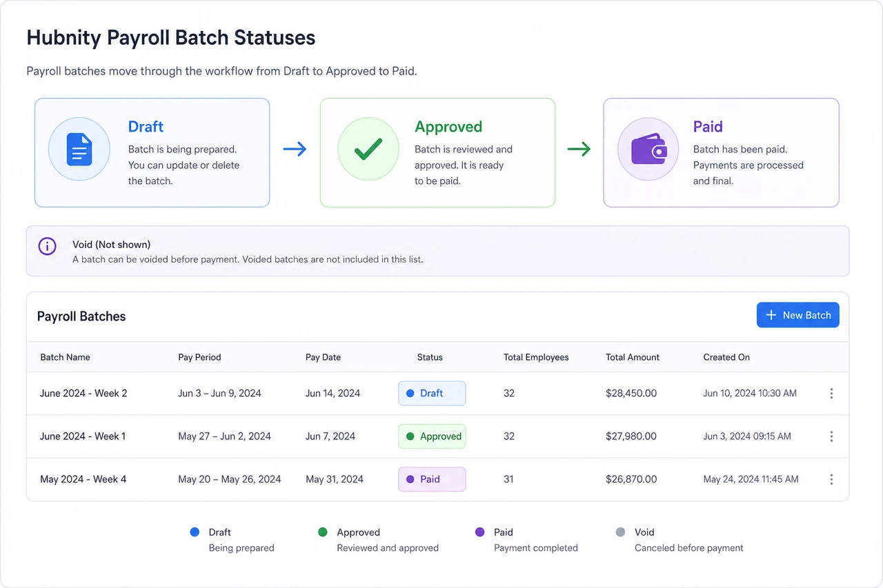
Task: Click pay period May 20 – May 26, 2024
Action: pyautogui.click(x=230, y=479)
